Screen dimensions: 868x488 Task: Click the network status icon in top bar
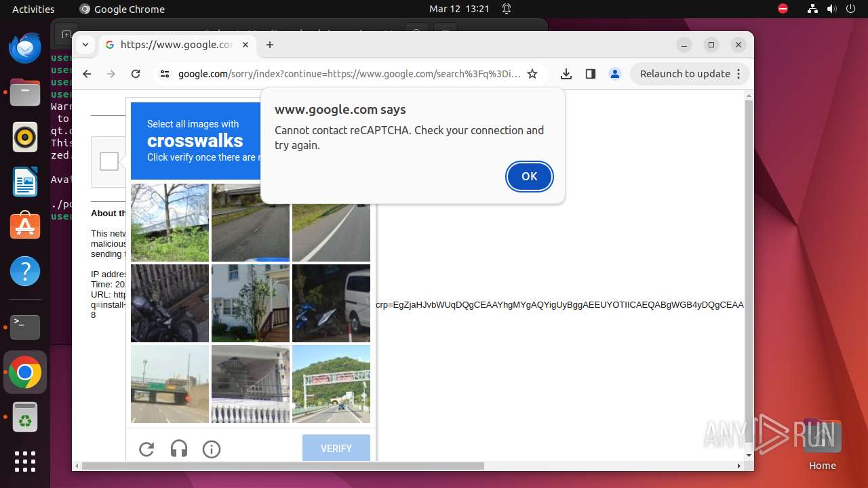tap(813, 9)
